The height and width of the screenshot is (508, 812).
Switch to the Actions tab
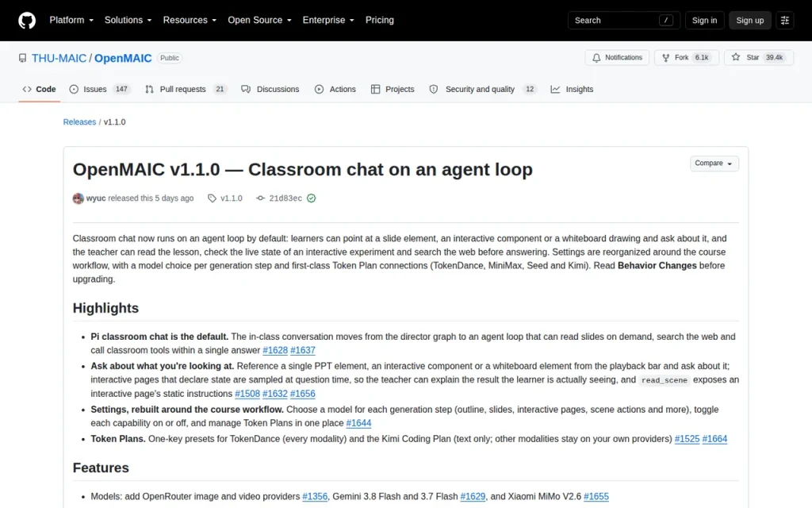(335, 89)
